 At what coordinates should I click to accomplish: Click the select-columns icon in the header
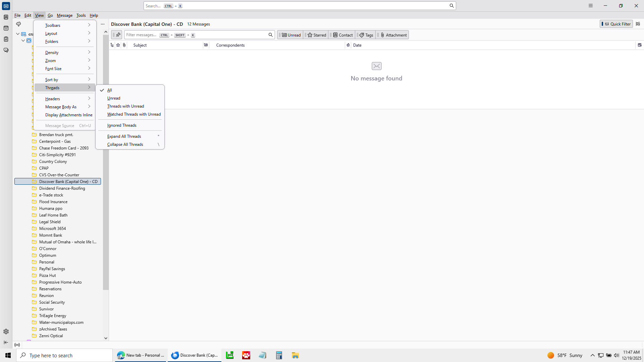tap(640, 45)
